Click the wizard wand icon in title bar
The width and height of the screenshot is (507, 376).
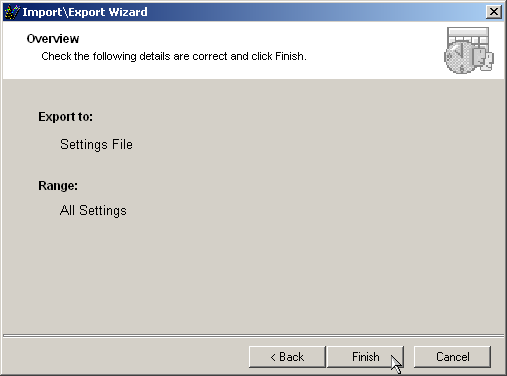pyautogui.click(x=12, y=12)
